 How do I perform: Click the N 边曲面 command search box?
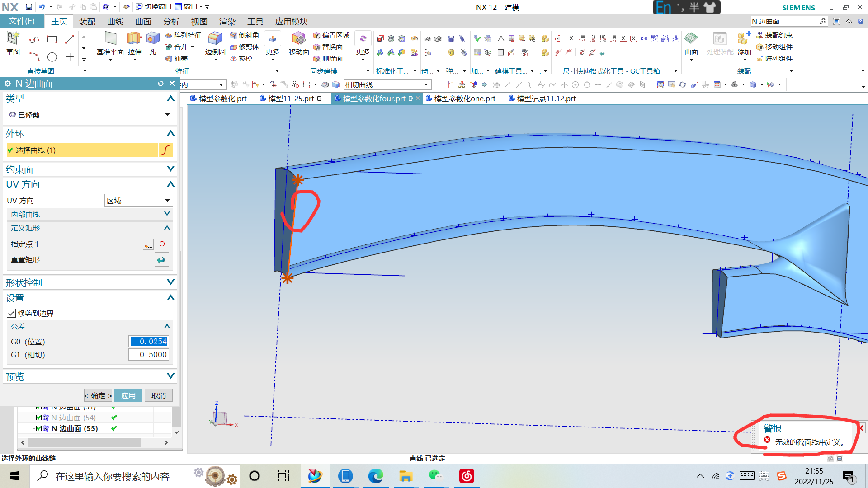[x=789, y=21]
